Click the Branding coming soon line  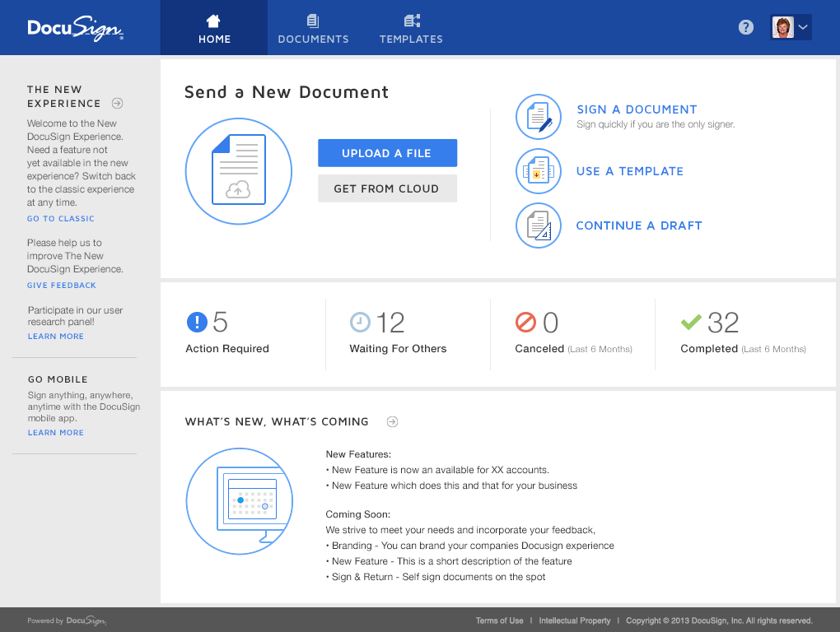[469, 546]
